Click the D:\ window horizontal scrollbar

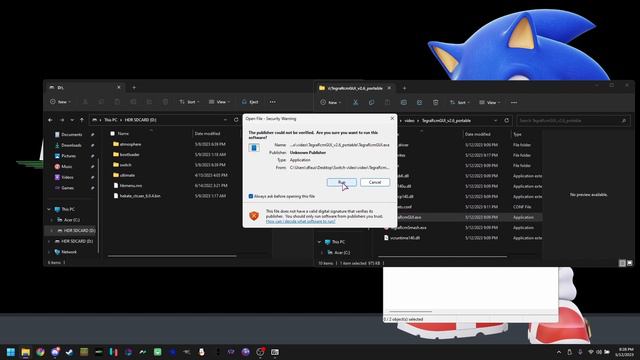point(172,256)
